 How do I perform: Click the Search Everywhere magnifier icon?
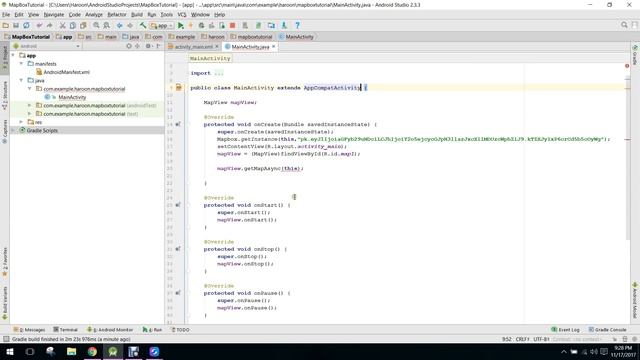(624, 25)
